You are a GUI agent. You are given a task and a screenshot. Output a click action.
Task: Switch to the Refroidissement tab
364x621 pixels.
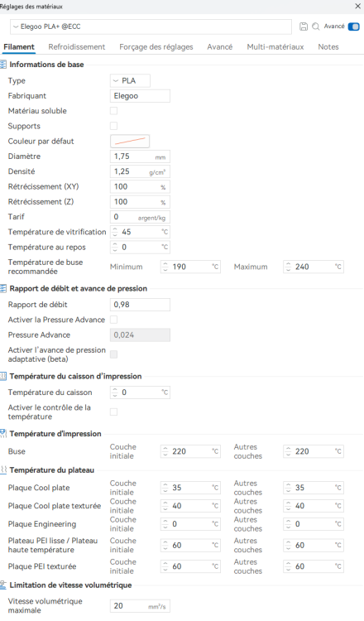tap(77, 46)
